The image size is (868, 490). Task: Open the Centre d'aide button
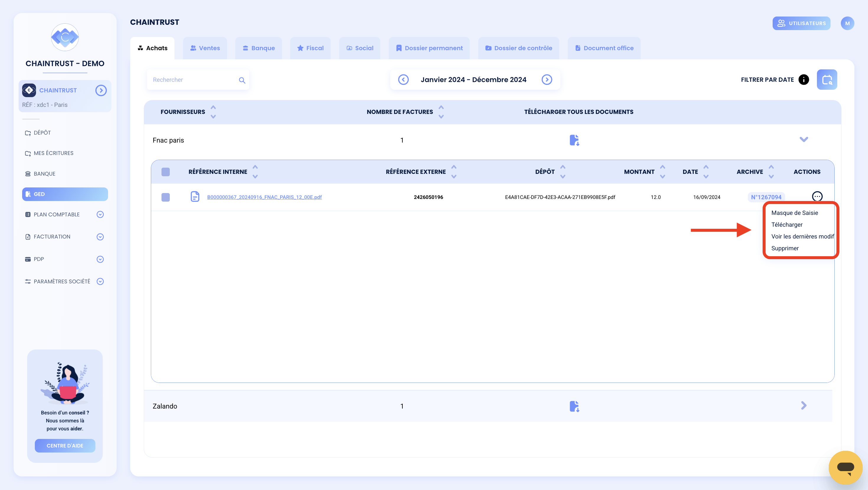click(x=65, y=445)
